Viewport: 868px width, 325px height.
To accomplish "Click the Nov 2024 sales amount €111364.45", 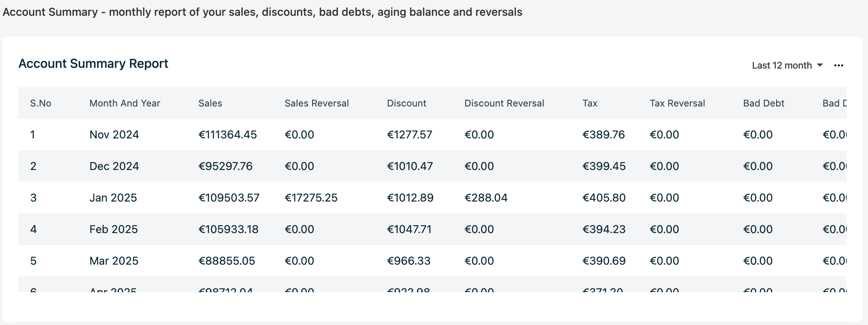I will pos(227,135).
